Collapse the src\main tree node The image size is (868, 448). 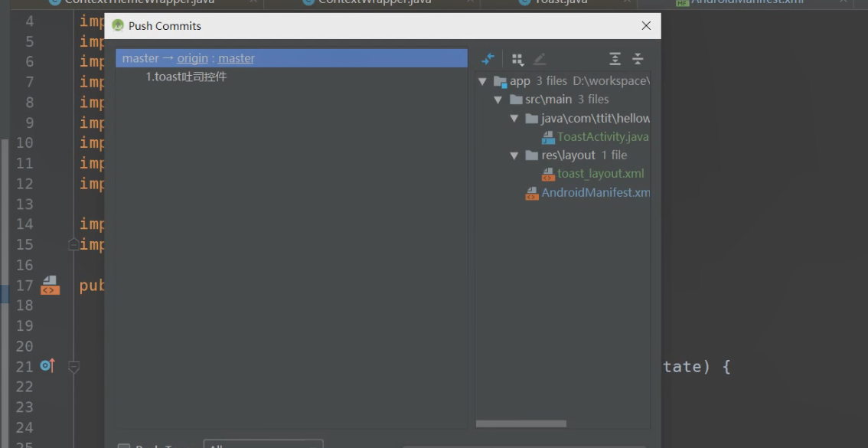[x=498, y=100]
